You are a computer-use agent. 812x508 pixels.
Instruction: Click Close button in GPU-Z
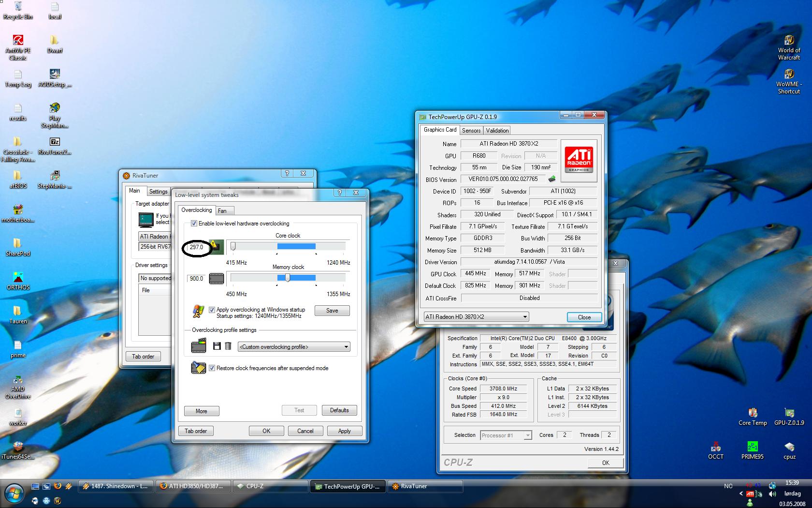584,317
